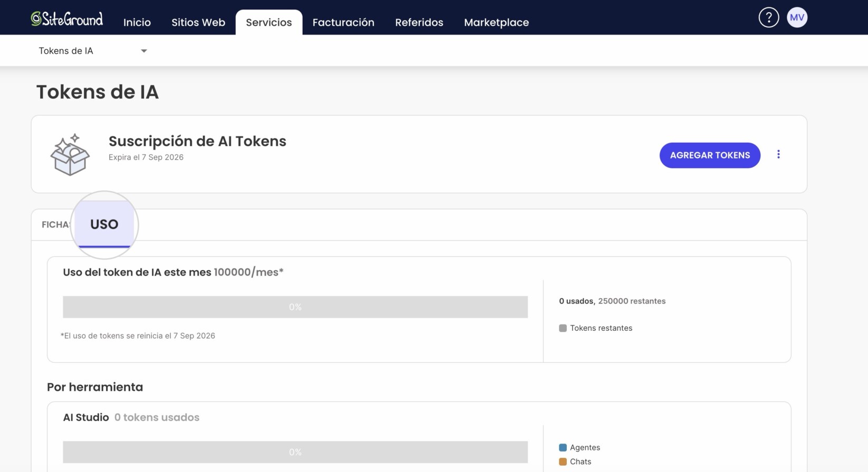The image size is (868, 472).
Task: Click the AGREGAR TOKENS button
Action: click(x=710, y=155)
